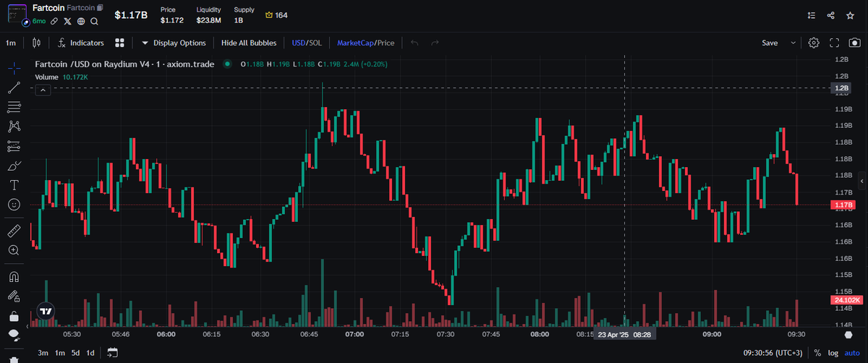Expand Display Options dropdown
Screen dimensions: 868x363
point(174,43)
